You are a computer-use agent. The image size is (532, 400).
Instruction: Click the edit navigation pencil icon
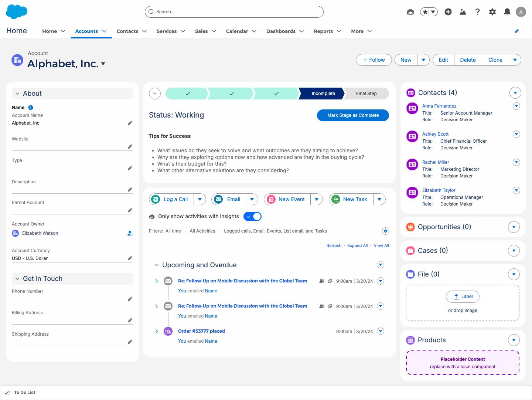tap(517, 31)
